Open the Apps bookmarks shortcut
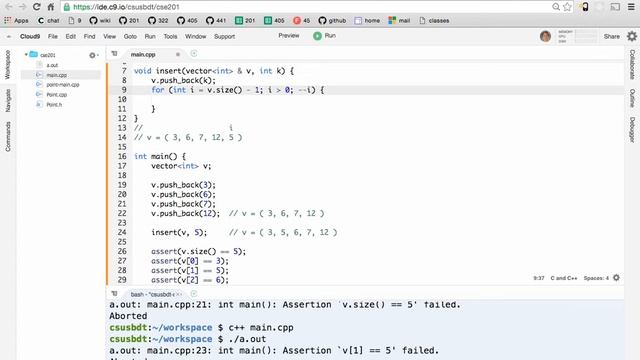 [x=16, y=20]
